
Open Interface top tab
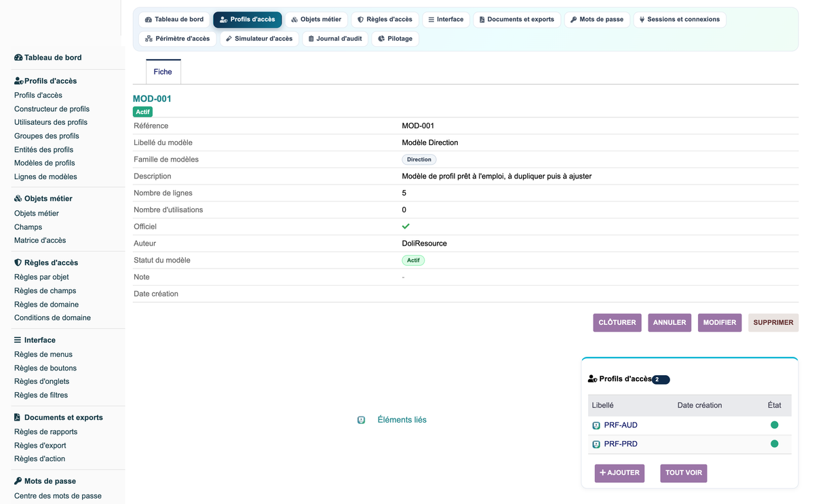click(x=446, y=20)
